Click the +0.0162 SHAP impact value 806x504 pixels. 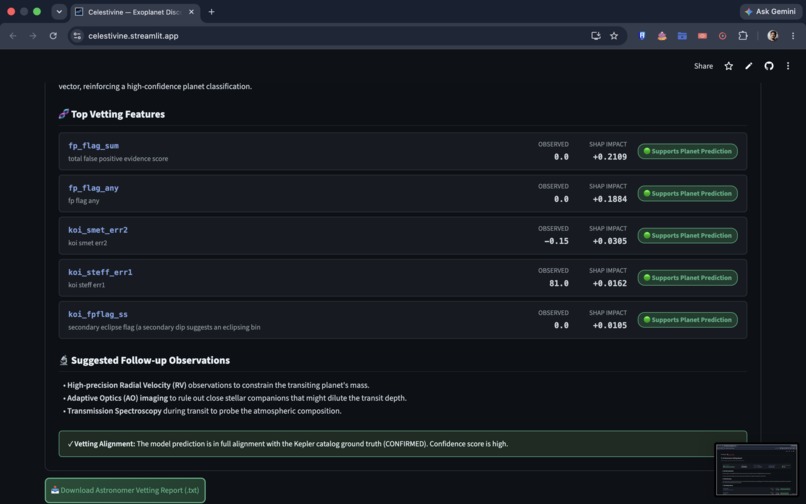click(x=610, y=283)
